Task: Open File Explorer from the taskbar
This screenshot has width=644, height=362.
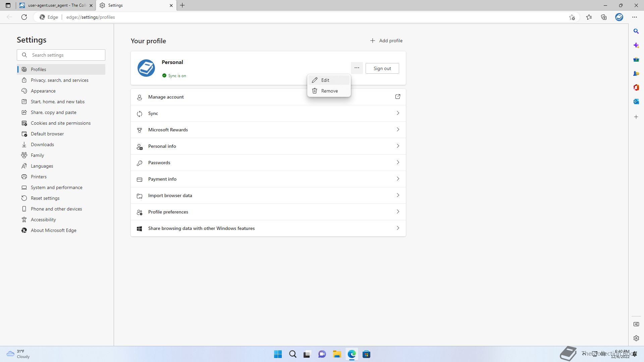Action: pyautogui.click(x=337, y=354)
